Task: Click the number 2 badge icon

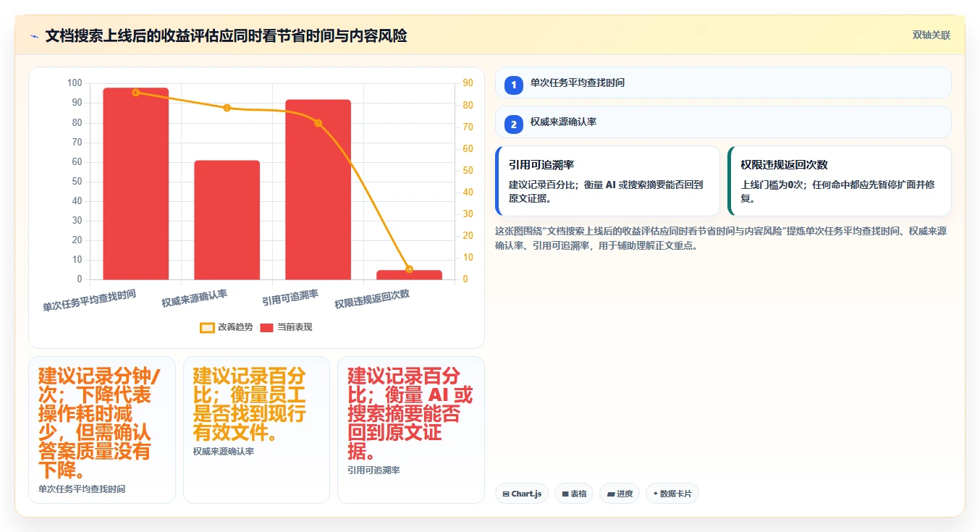Action: (x=514, y=124)
